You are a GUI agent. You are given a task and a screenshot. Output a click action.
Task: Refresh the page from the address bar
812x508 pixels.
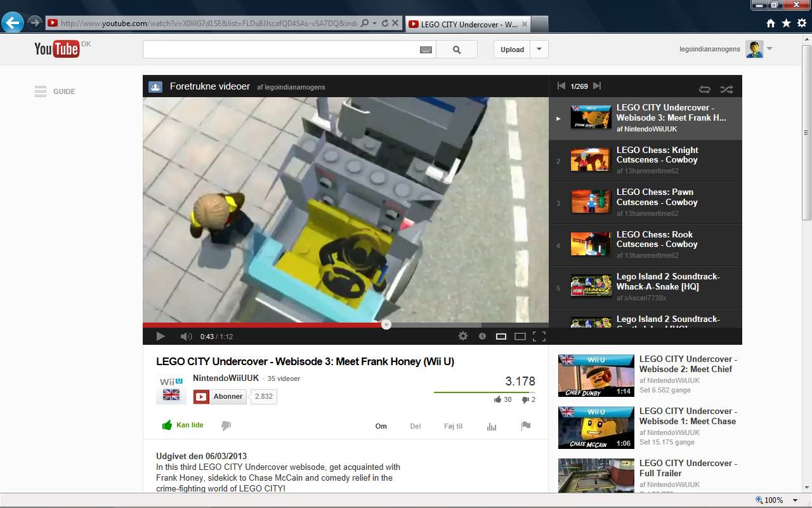click(x=384, y=23)
